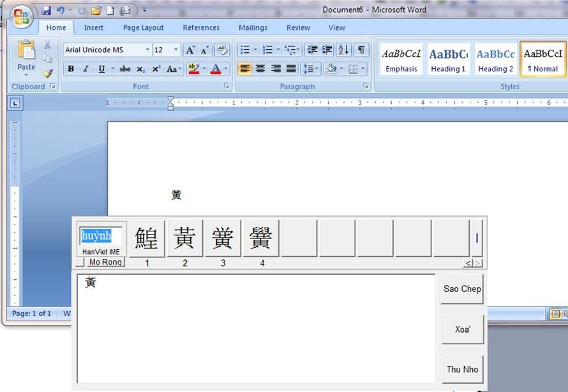Apply numbered list formatting
This screenshot has height=392, width=568.
(x=267, y=50)
